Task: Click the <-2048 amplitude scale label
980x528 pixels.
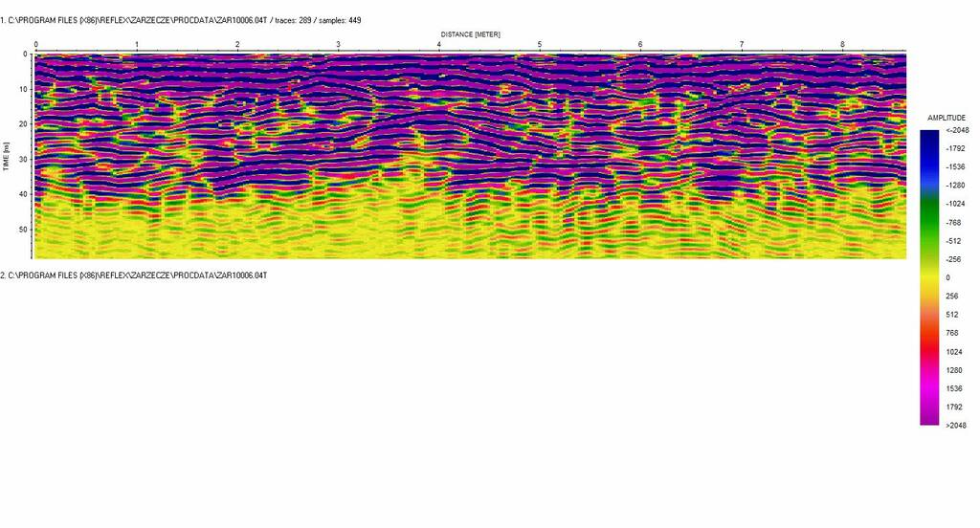Action: point(956,130)
